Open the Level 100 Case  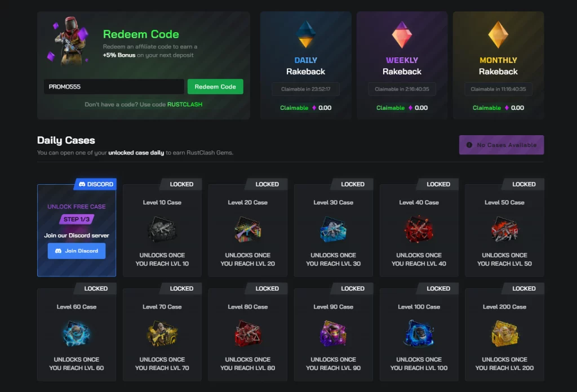pos(419,334)
